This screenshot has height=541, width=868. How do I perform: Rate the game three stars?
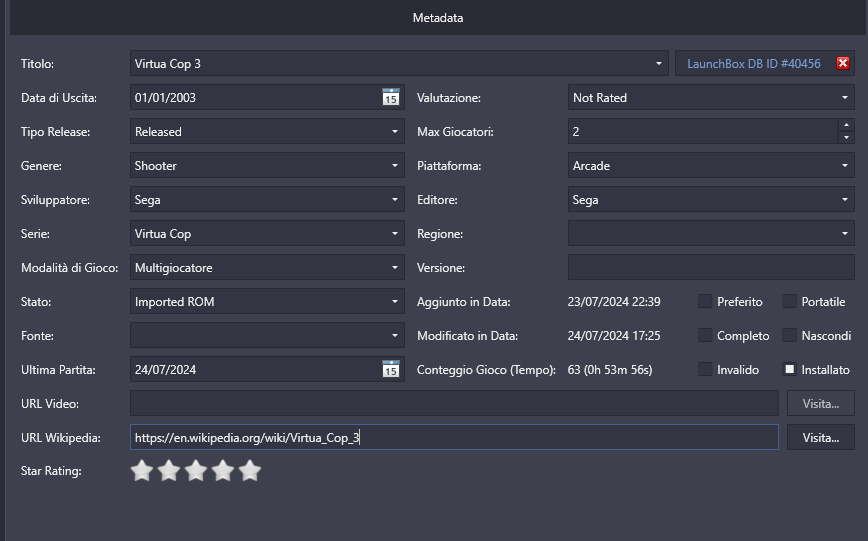(x=196, y=471)
